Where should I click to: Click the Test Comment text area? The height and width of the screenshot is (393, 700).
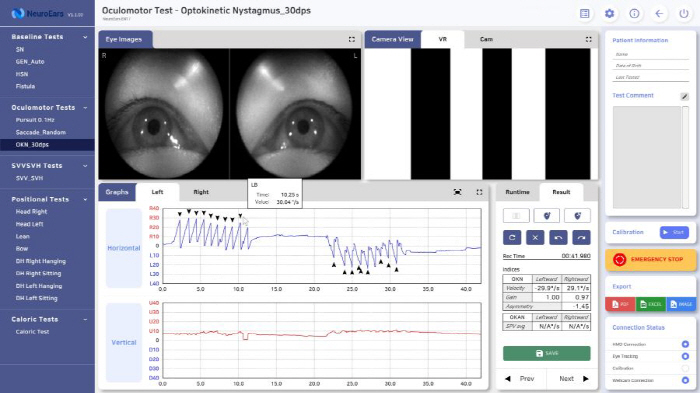click(x=647, y=157)
